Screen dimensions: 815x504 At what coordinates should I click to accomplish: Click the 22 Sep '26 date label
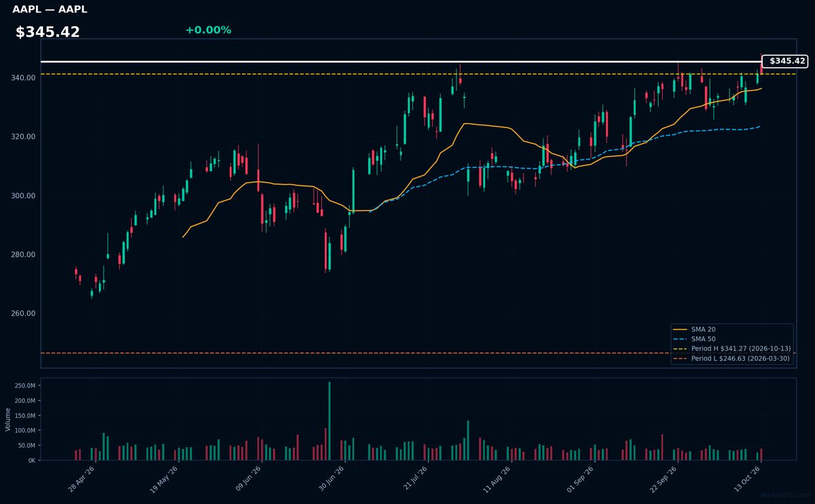tap(664, 478)
